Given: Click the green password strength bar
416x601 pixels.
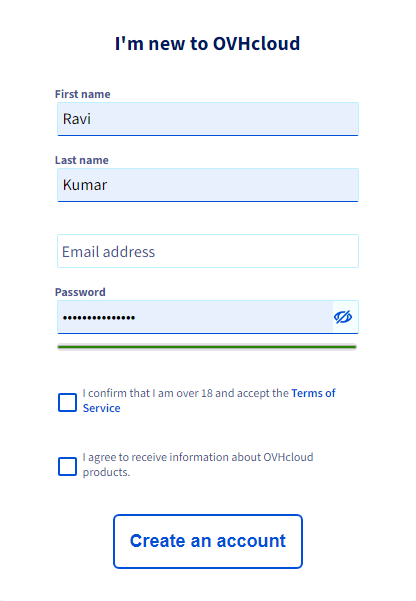Looking at the screenshot, I should coord(207,347).
